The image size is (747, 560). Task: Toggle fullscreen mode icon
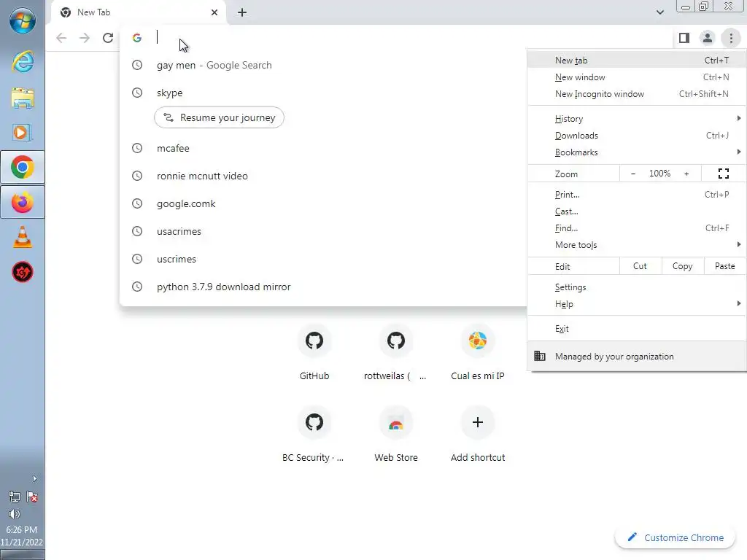point(724,174)
